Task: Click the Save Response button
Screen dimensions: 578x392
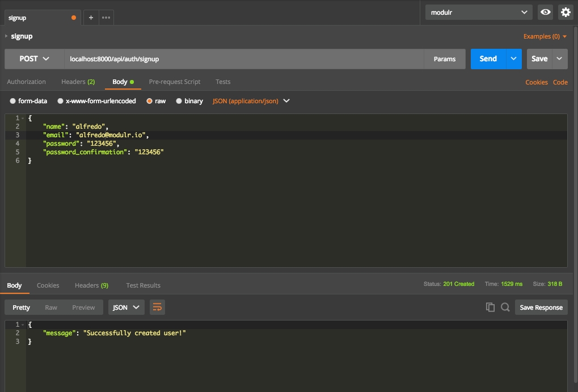Action: (x=541, y=307)
